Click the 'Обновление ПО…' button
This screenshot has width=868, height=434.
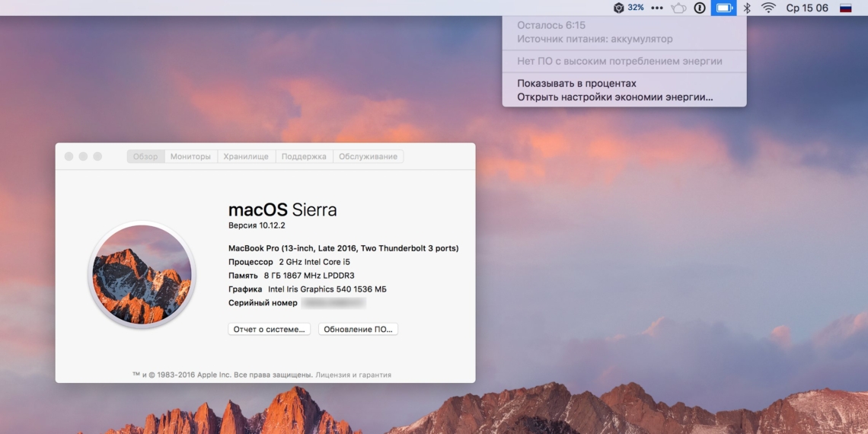358,329
